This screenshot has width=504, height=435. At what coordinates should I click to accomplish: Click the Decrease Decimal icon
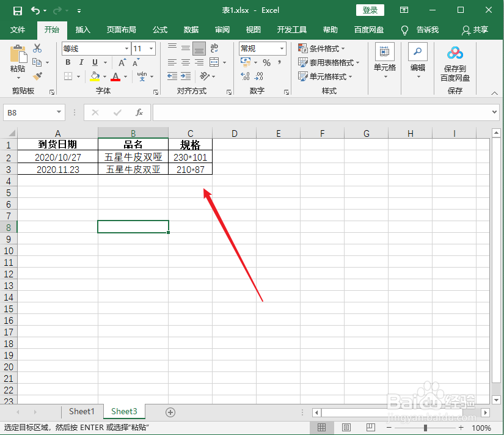tap(259, 76)
